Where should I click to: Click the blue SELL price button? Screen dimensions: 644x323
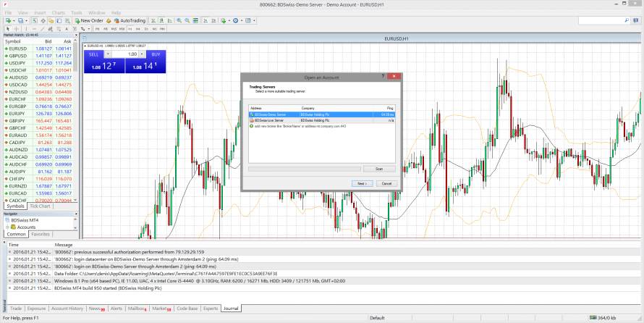pyautogui.click(x=103, y=66)
